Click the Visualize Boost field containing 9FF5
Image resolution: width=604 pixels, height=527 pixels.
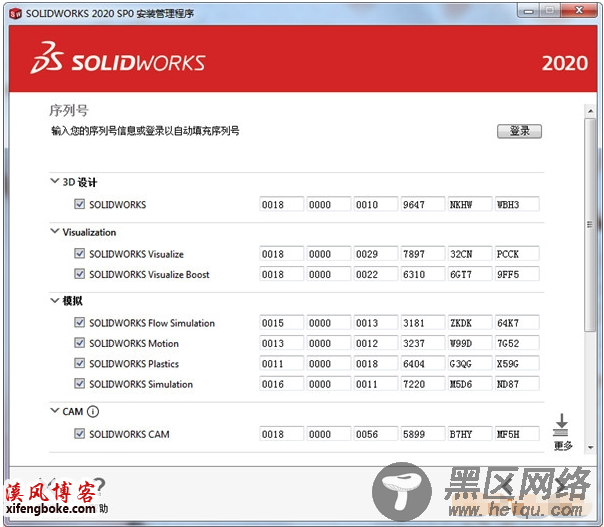[517, 274]
